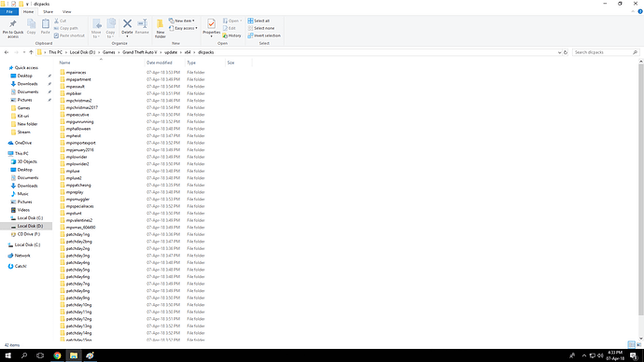Open the Copy to dropdown
644x362 pixels.
click(x=110, y=29)
